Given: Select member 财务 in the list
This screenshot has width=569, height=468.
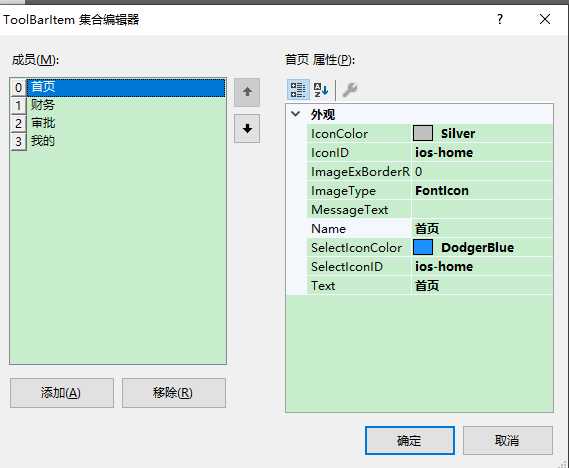Looking at the screenshot, I should tap(126, 105).
